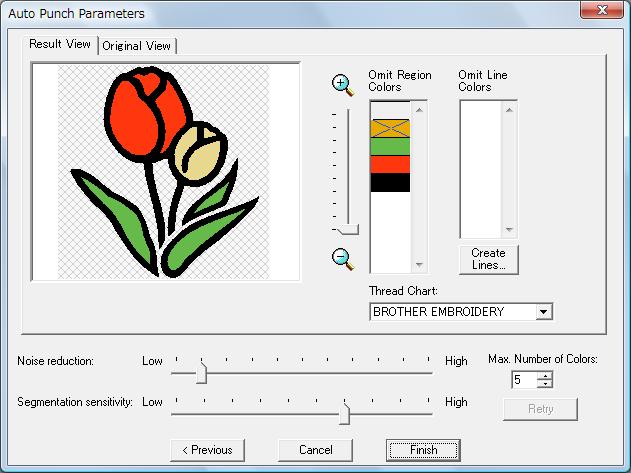Click the Noise reduction slider thumb
This screenshot has height=473, width=631.
pos(201,373)
